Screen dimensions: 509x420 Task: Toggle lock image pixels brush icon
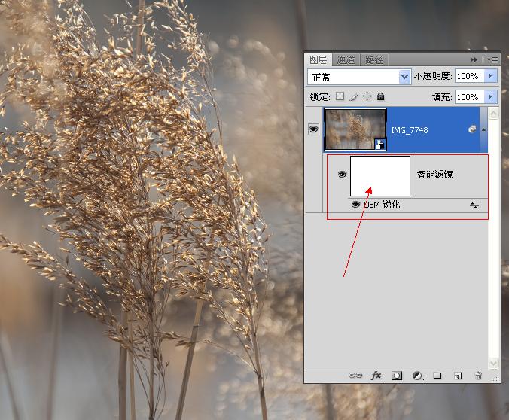[x=354, y=96]
